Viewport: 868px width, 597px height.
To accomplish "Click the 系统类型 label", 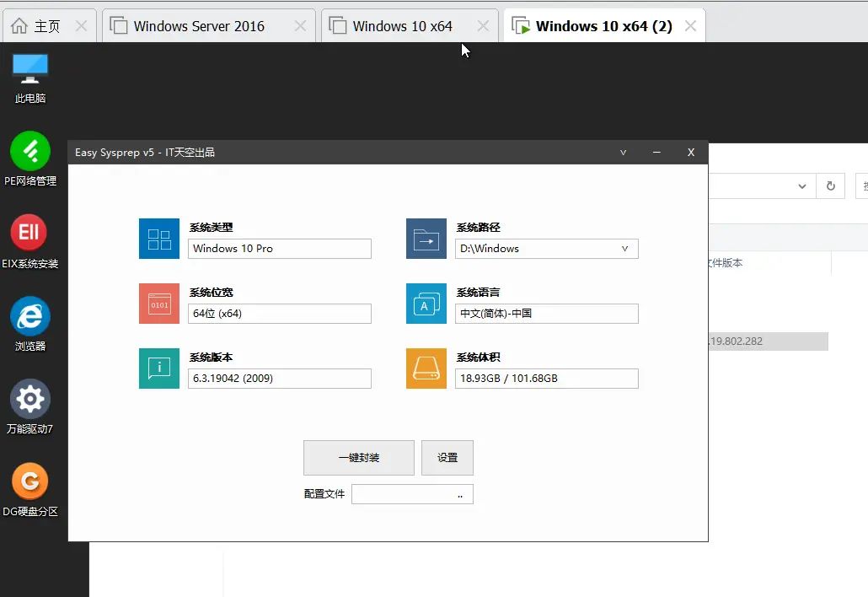I will (211, 228).
